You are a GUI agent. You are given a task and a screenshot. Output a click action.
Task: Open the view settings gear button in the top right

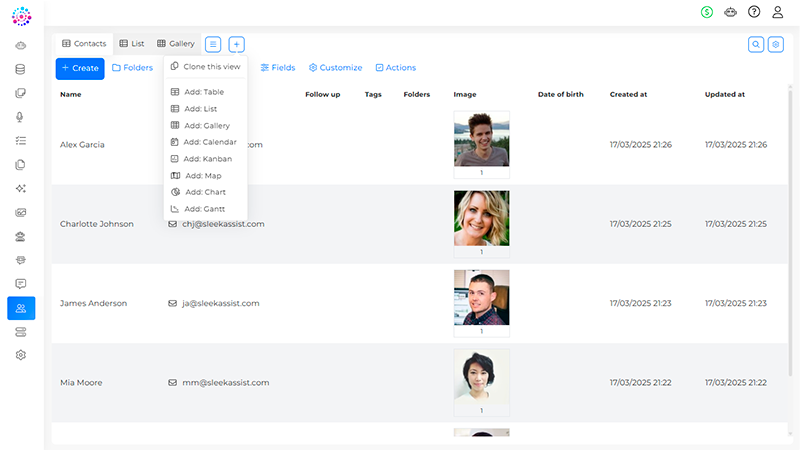(x=776, y=44)
